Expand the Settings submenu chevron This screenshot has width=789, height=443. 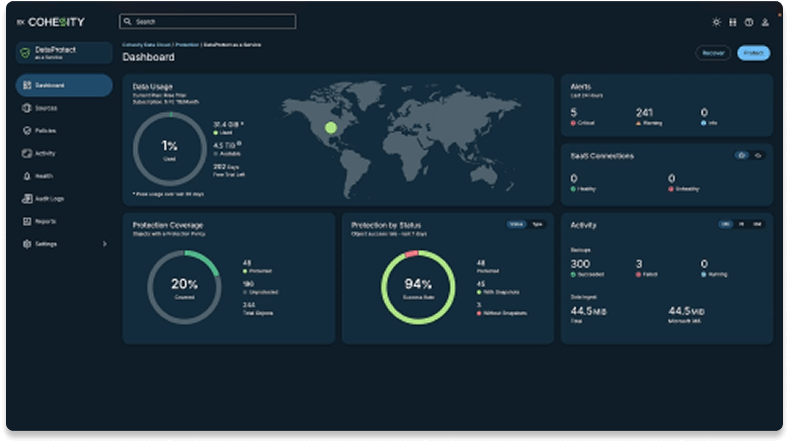click(x=104, y=244)
